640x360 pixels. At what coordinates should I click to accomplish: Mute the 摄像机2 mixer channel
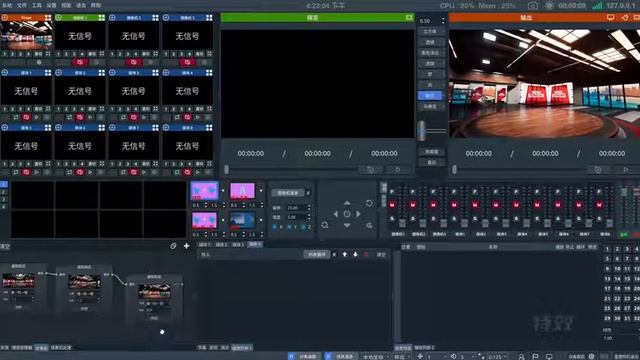[x=413, y=204]
